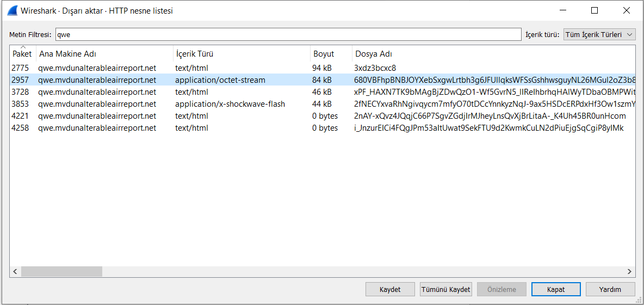Sort by İçerik Türü column header
Image resolution: width=644 pixels, height=305 pixels.
coord(194,54)
